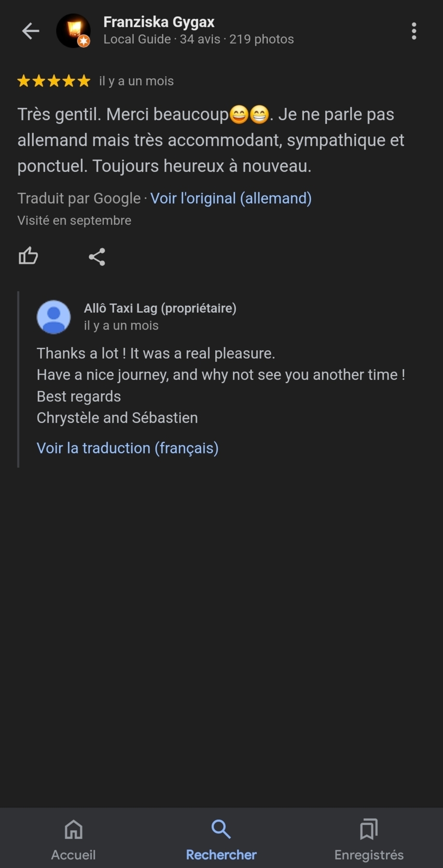Select the Allô Taxi Lag (propriétaire) name
Image resolution: width=443 pixels, height=868 pixels.
pyautogui.click(x=160, y=308)
